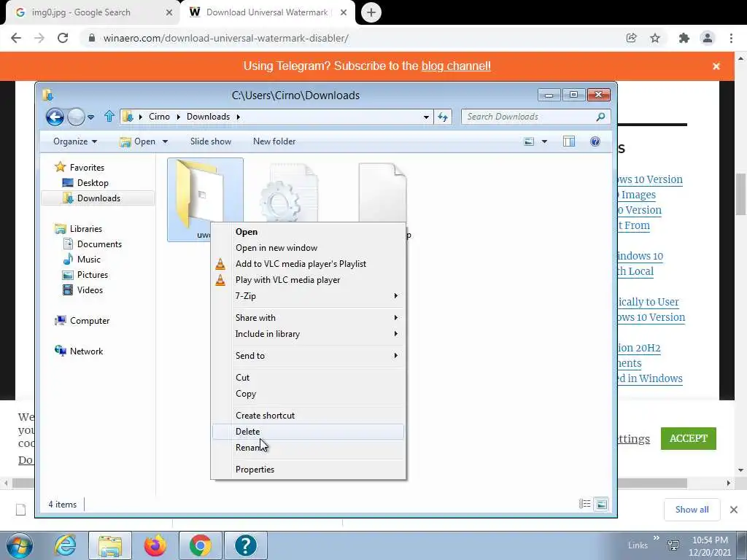Open the Organize menu
This screenshot has width=747, height=560.
[75, 141]
